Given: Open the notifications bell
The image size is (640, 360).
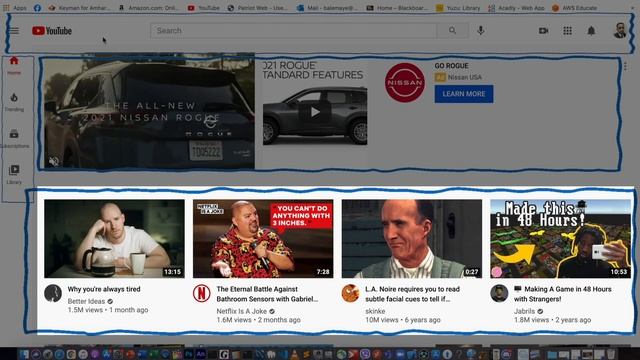Looking at the screenshot, I should pos(591,31).
